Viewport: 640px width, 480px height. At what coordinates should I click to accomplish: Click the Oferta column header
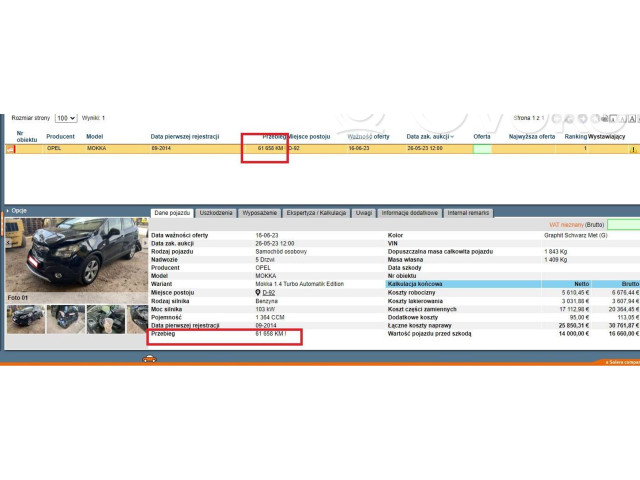[x=482, y=136]
